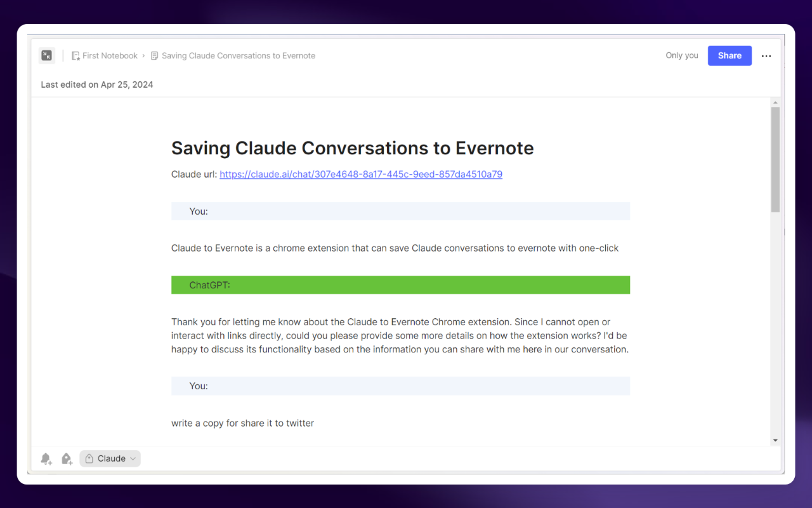
Task: Open First Notebook from the breadcrumb
Action: coord(110,56)
